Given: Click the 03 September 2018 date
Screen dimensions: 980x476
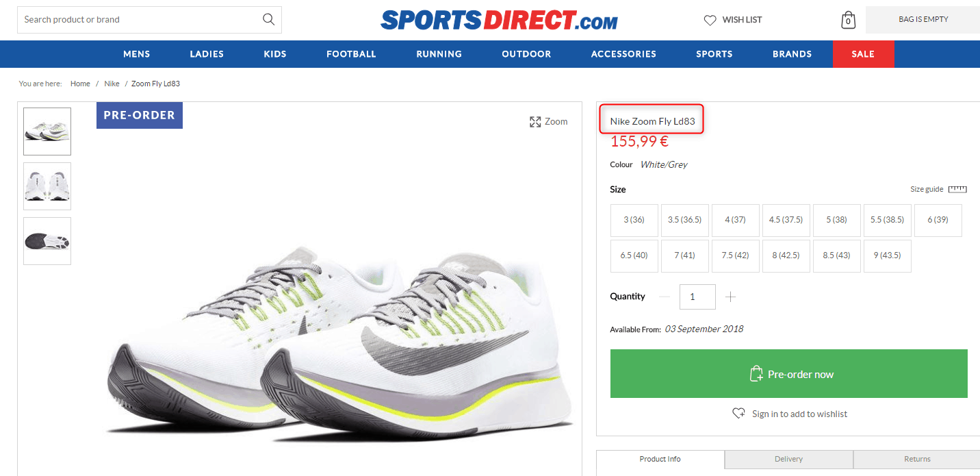Looking at the screenshot, I should tap(704, 329).
